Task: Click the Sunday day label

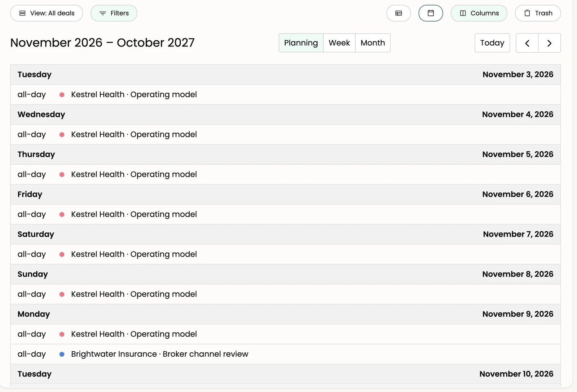Action: (x=33, y=275)
